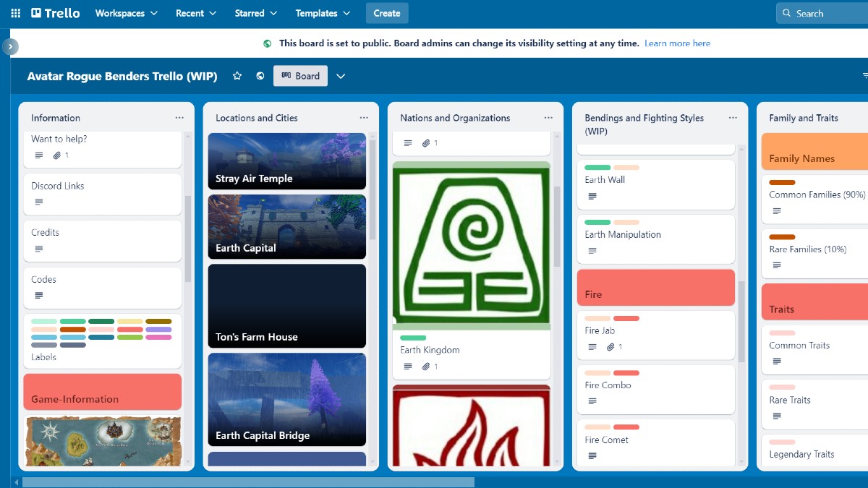Open the board filter icon at top right

pos(865,75)
